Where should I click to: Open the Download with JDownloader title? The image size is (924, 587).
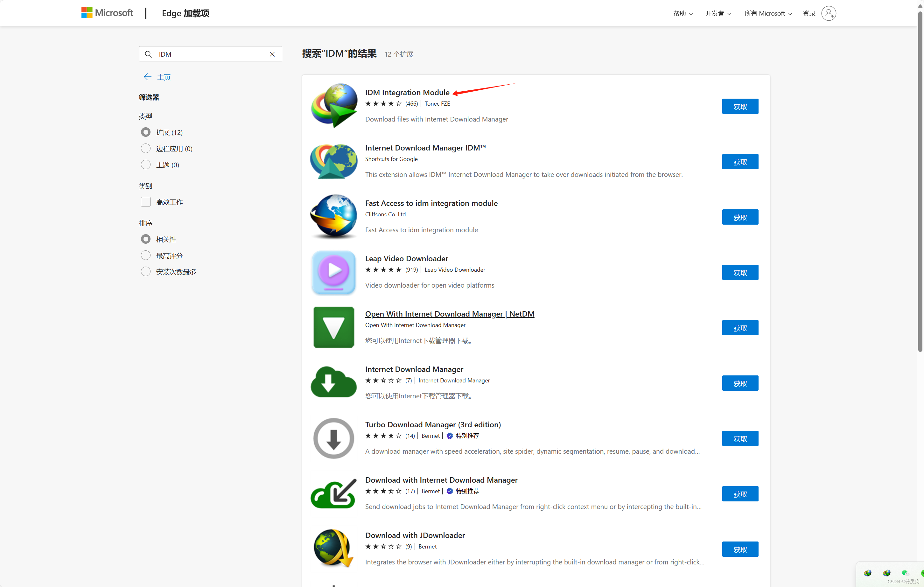point(415,535)
